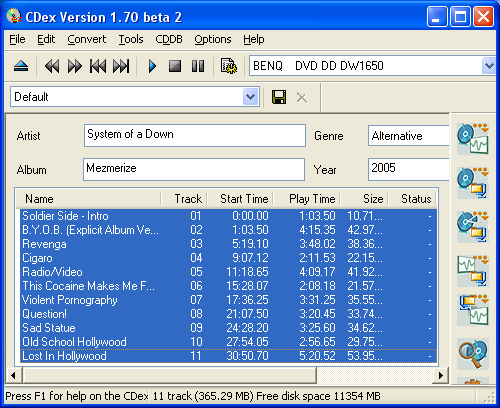Expand the Default profile dropdown
The image size is (500, 408).
[x=251, y=97]
